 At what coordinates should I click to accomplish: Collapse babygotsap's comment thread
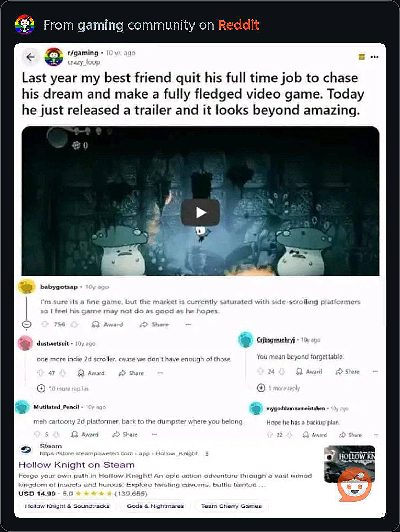[x=26, y=324]
